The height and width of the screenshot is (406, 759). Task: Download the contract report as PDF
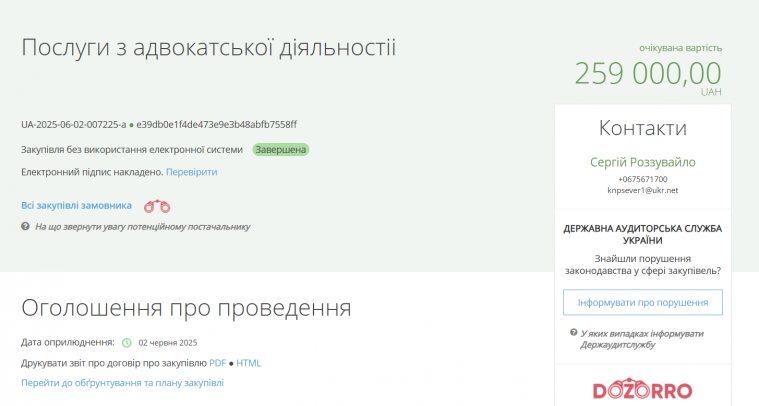218,363
